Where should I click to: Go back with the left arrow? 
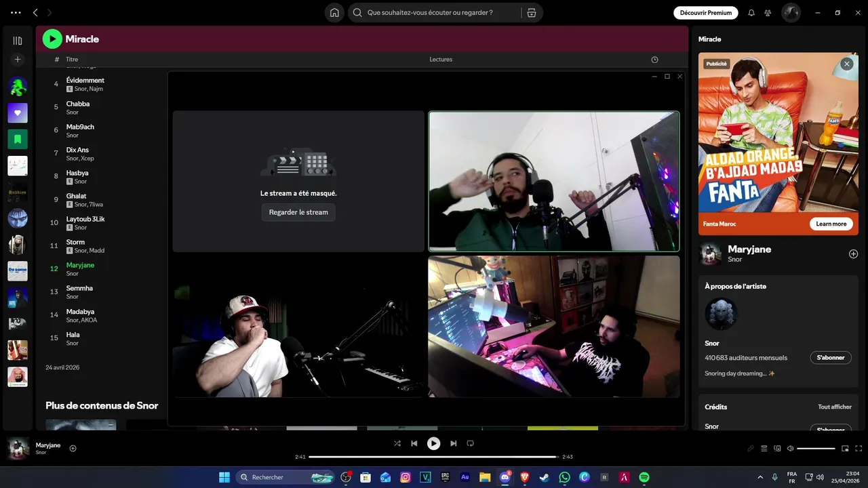coord(35,12)
